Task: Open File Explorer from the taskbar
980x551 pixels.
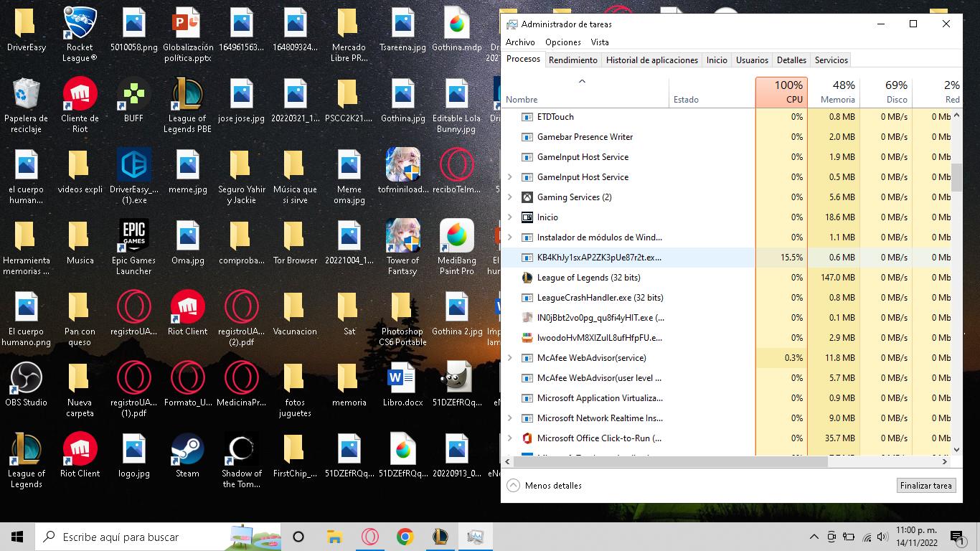Action: [x=334, y=537]
